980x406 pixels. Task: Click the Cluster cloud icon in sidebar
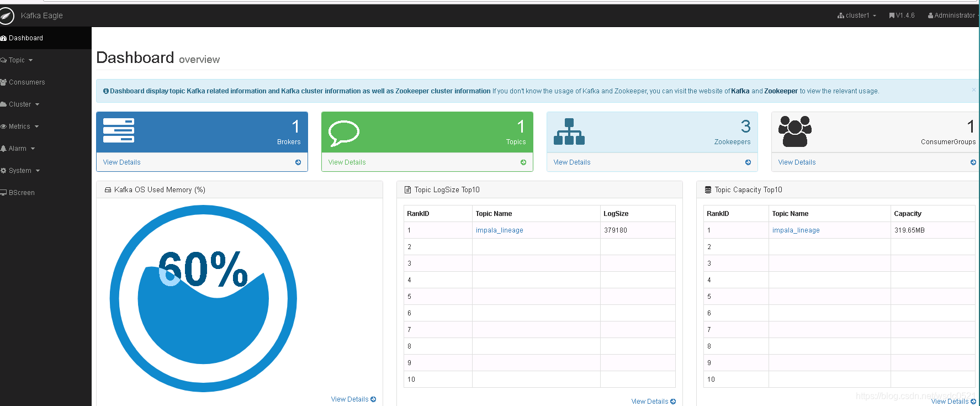click(x=3, y=104)
